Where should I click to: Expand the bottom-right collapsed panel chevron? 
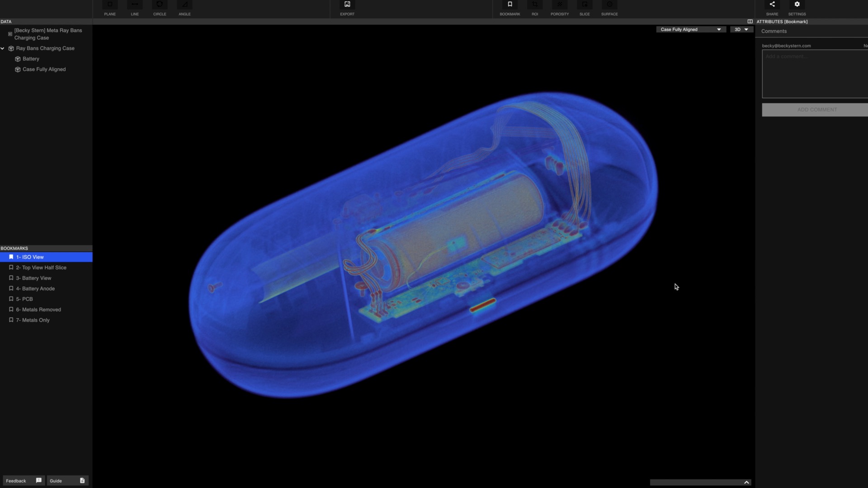click(x=746, y=482)
